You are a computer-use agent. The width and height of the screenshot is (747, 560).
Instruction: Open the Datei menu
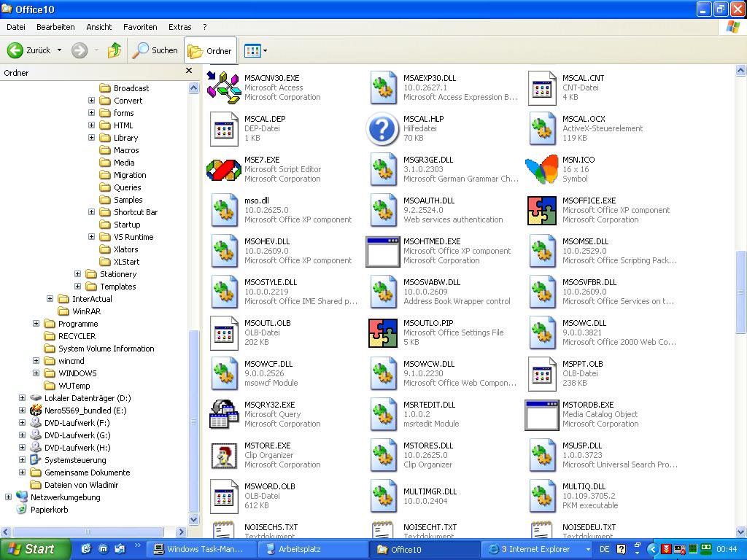point(16,27)
